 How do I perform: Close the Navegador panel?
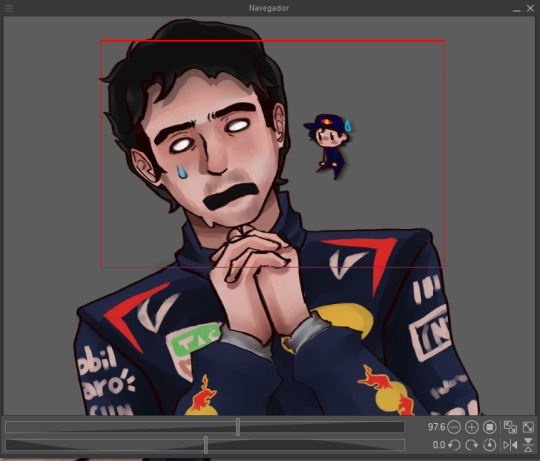pos(530,8)
